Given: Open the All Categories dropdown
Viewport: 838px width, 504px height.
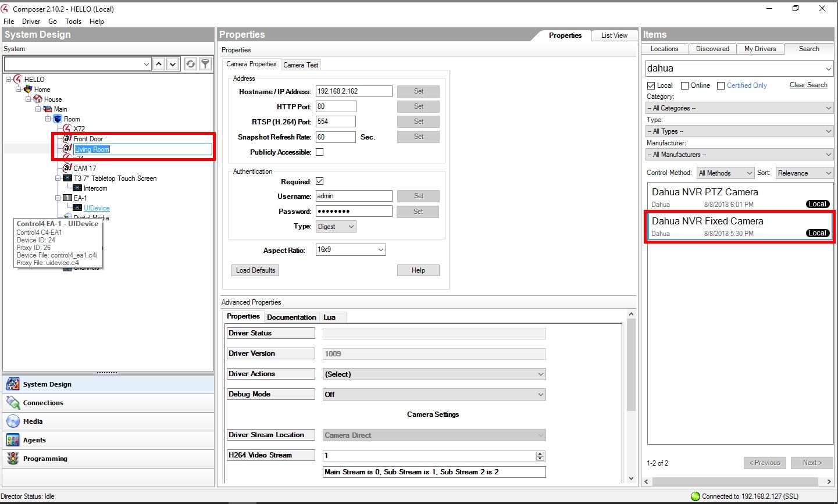Looking at the screenshot, I should (740, 108).
